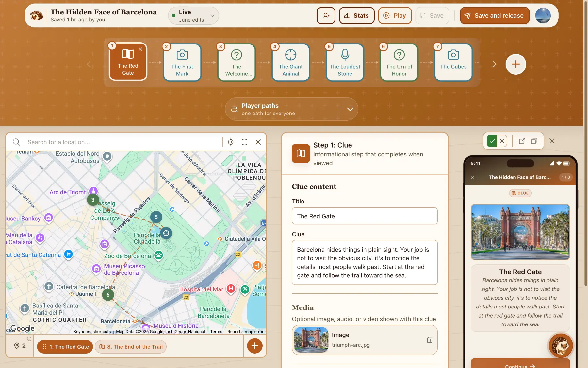
Task: Click map marker number 5
Action: tap(156, 217)
